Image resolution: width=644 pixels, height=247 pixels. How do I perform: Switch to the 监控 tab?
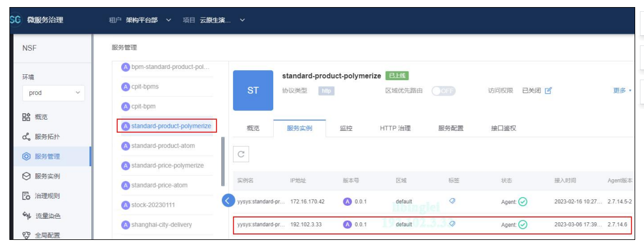(347, 128)
